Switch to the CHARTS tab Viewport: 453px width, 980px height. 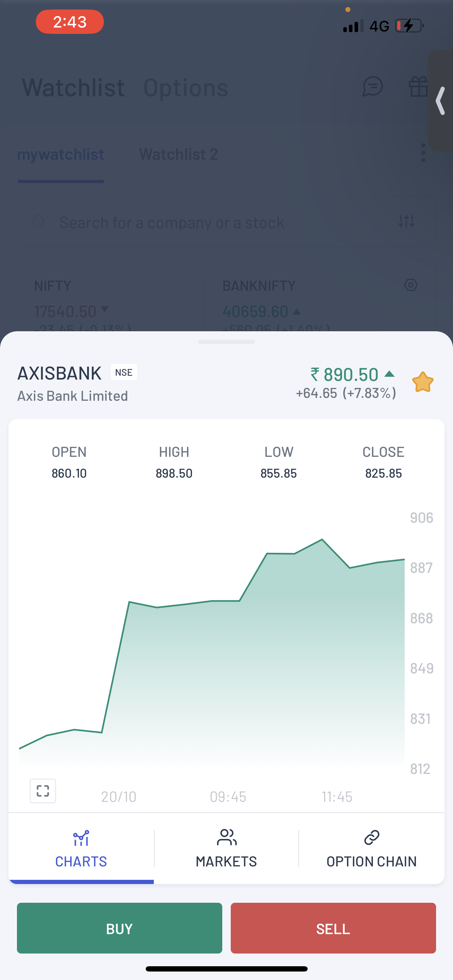coord(81,849)
